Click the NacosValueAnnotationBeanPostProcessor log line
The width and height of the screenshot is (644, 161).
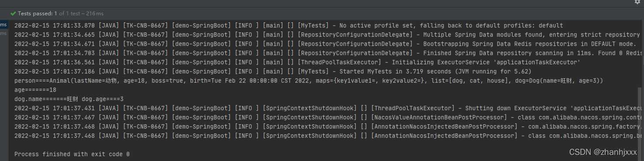pos(327,117)
